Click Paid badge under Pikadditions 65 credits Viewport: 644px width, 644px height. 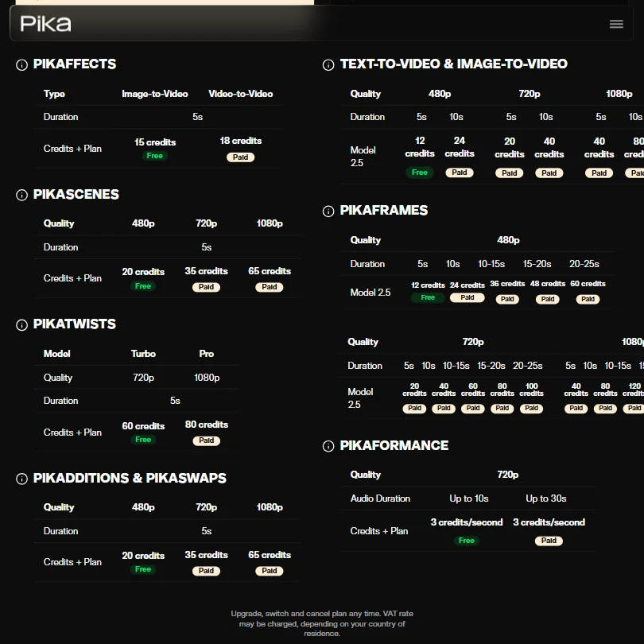pos(270,571)
